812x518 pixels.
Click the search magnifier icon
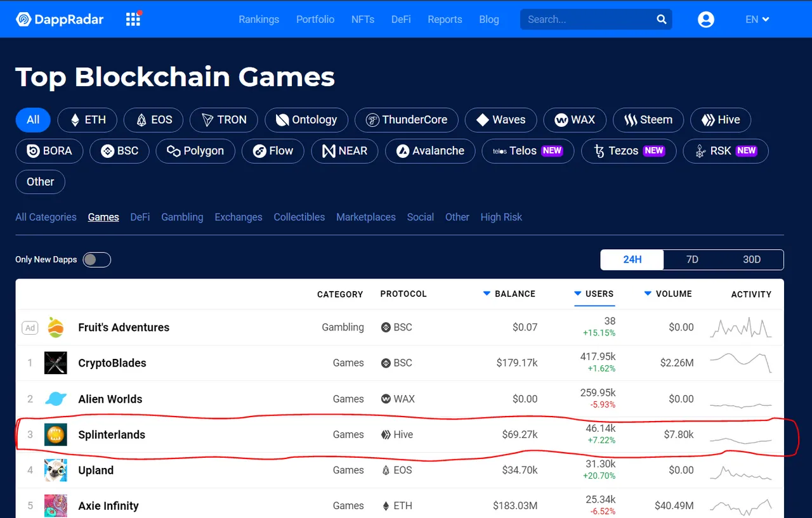pyautogui.click(x=662, y=19)
